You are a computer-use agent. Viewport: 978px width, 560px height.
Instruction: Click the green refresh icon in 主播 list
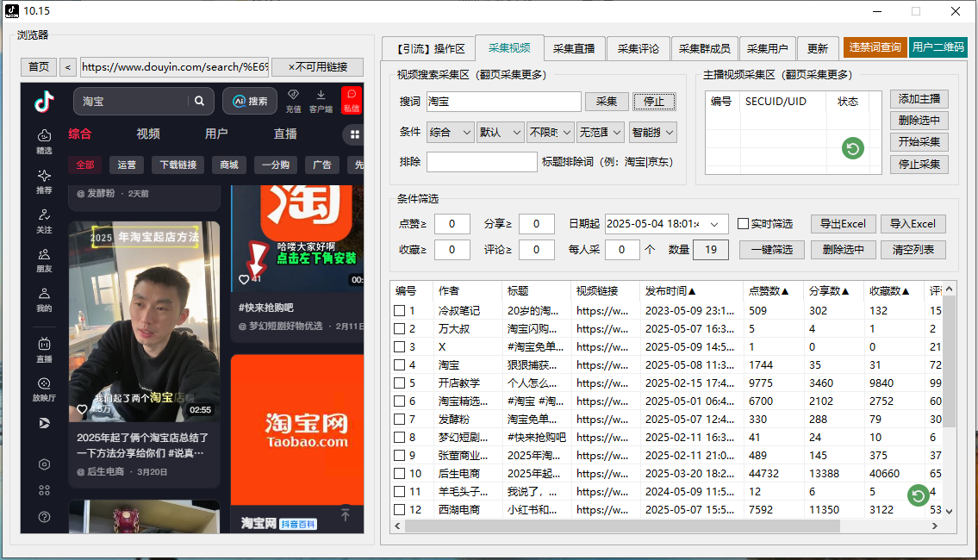(x=852, y=149)
